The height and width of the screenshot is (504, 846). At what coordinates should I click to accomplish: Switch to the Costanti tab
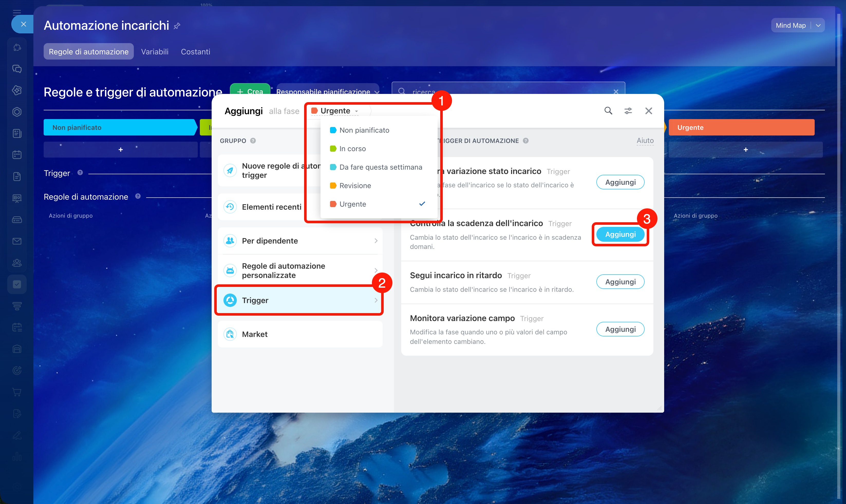coord(195,52)
